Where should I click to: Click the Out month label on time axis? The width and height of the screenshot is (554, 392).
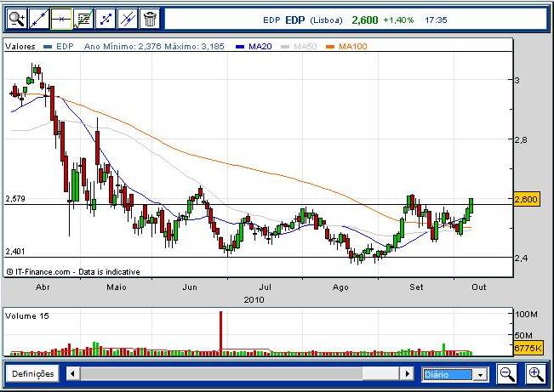tap(479, 287)
